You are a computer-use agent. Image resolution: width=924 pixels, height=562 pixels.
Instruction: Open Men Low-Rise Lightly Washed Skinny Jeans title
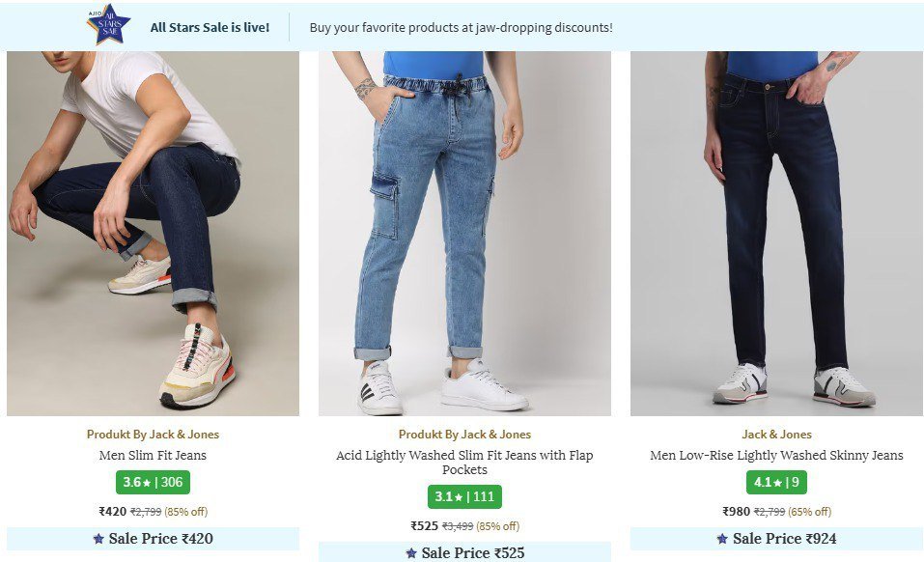click(x=776, y=456)
